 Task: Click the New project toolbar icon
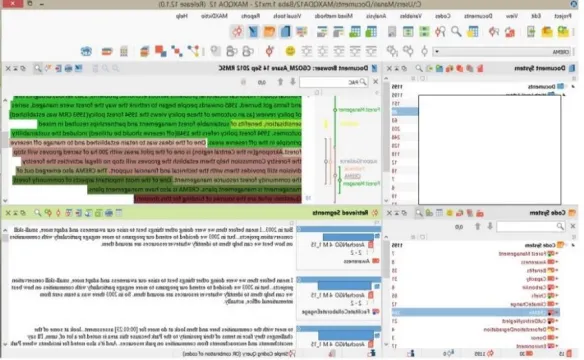563,32
